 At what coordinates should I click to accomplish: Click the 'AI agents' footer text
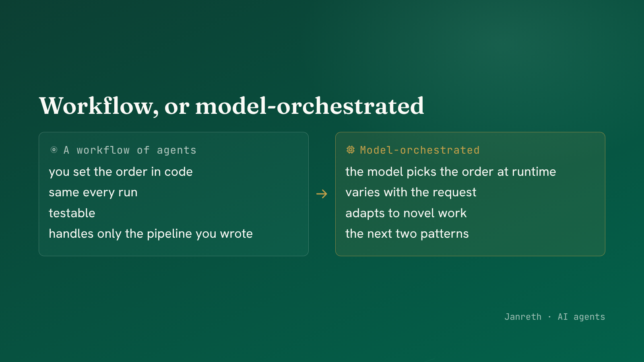[581, 317]
